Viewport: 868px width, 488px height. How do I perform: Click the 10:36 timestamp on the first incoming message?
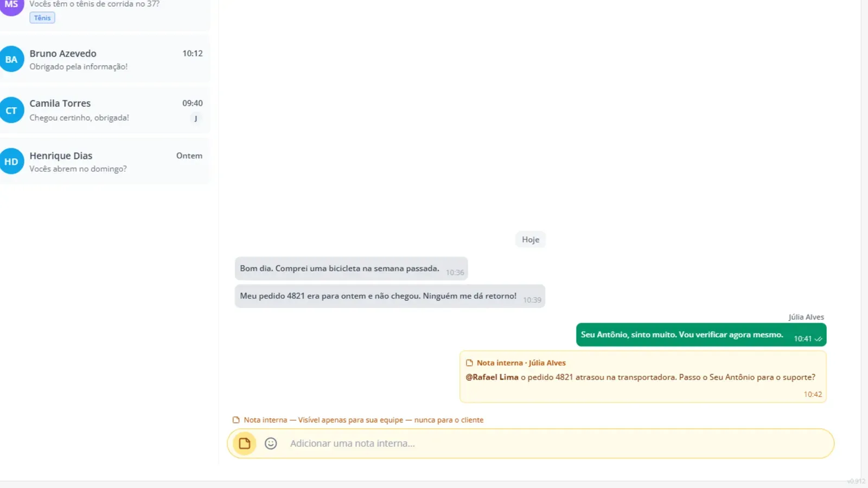pos(455,273)
